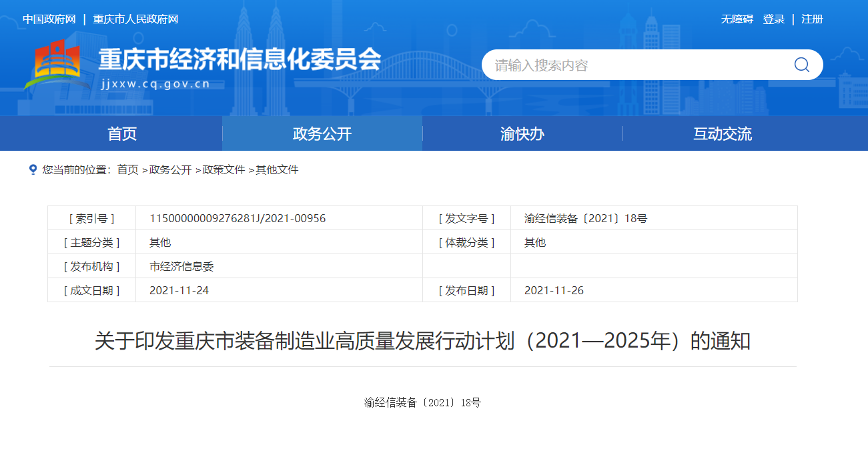Click the 政务公开 breadcrumb link
This screenshot has height=455, width=868.
[170, 169]
